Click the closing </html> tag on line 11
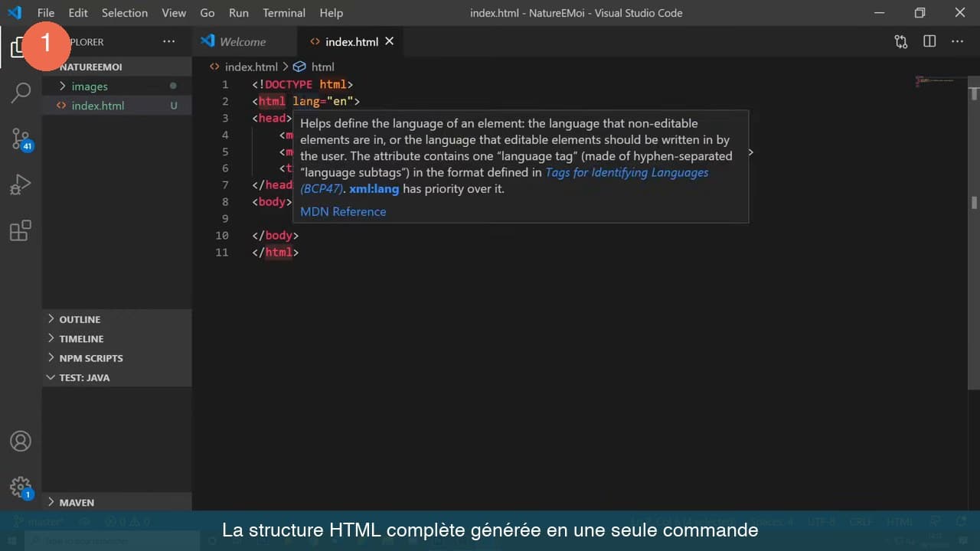The height and width of the screenshot is (551, 980). point(275,253)
